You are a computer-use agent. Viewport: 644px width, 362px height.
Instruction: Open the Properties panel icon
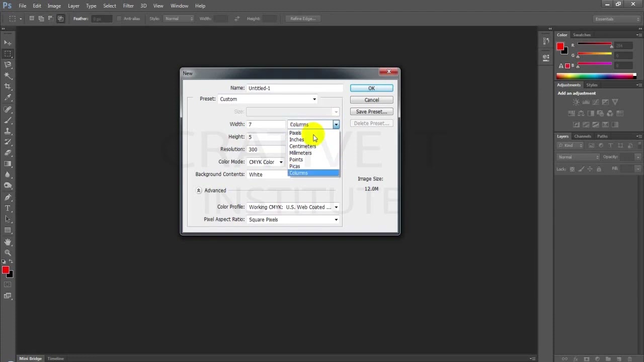pyautogui.click(x=546, y=57)
